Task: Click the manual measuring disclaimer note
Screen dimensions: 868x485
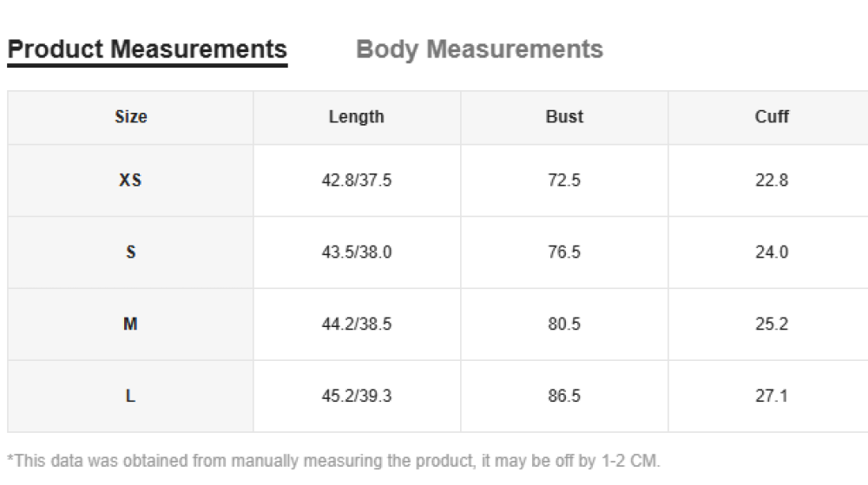Action: [334, 461]
